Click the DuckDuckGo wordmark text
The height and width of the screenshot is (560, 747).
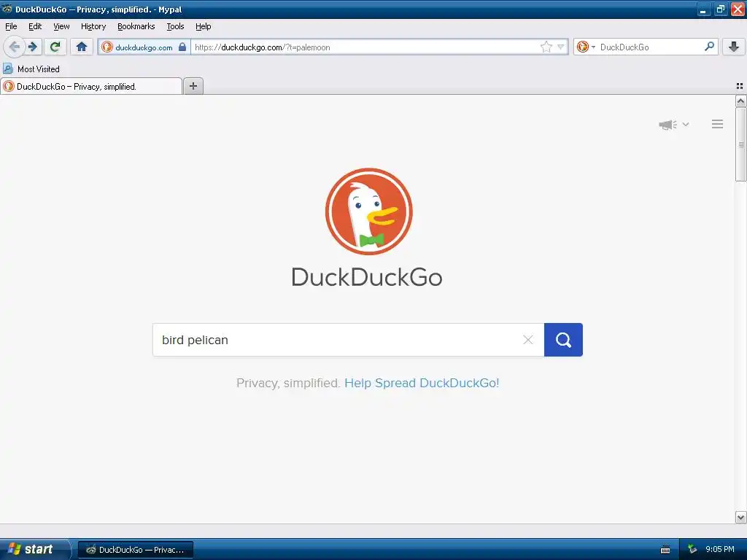367,277
